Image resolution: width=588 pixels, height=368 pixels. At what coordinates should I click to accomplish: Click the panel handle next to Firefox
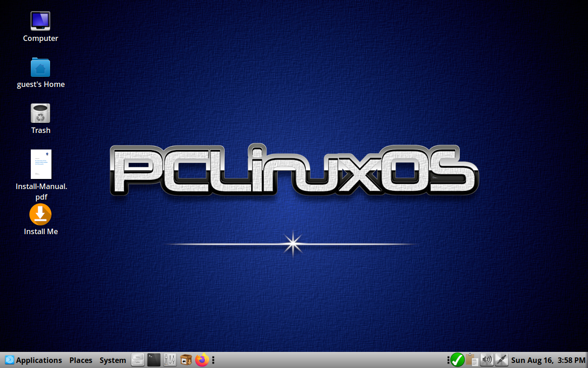pyautogui.click(x=213, y=360)
